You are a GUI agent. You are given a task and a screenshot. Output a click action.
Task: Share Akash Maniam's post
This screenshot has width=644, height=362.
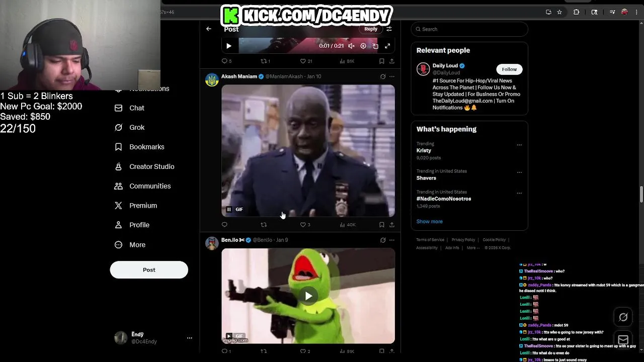(x=392, y=225)
